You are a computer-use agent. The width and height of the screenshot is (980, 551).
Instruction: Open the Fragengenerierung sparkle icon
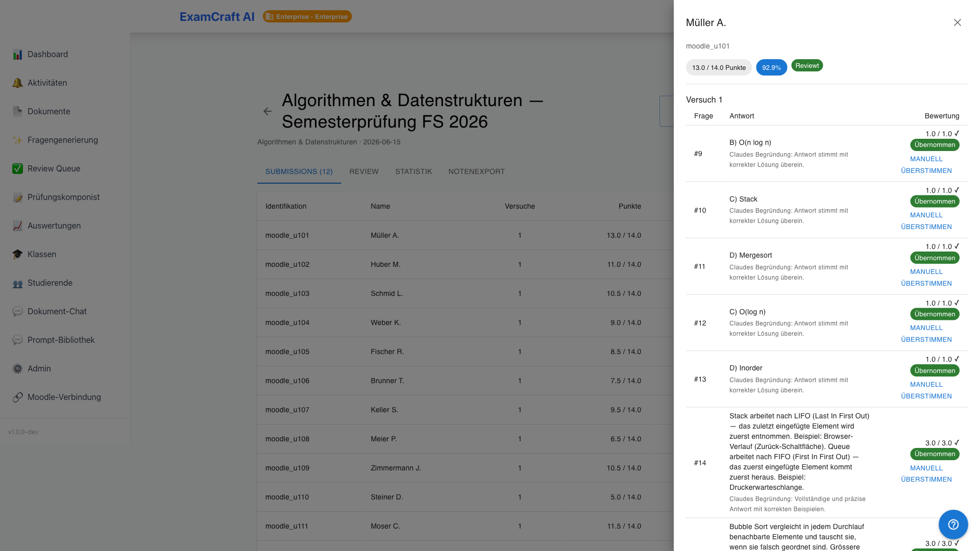17,140
